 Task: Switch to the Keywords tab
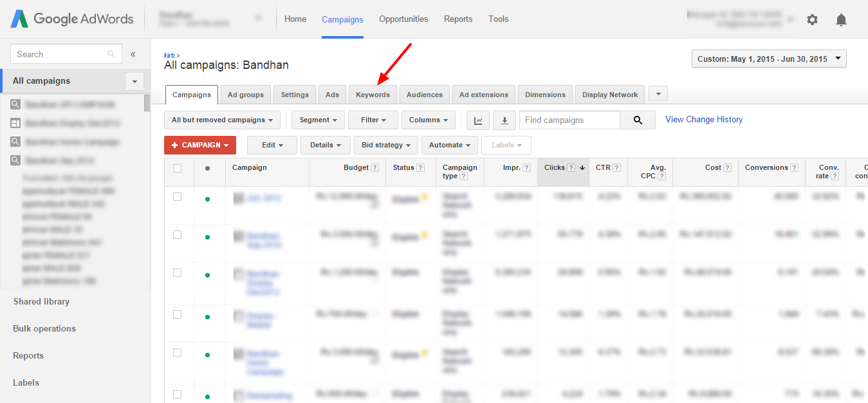(373, 95)
